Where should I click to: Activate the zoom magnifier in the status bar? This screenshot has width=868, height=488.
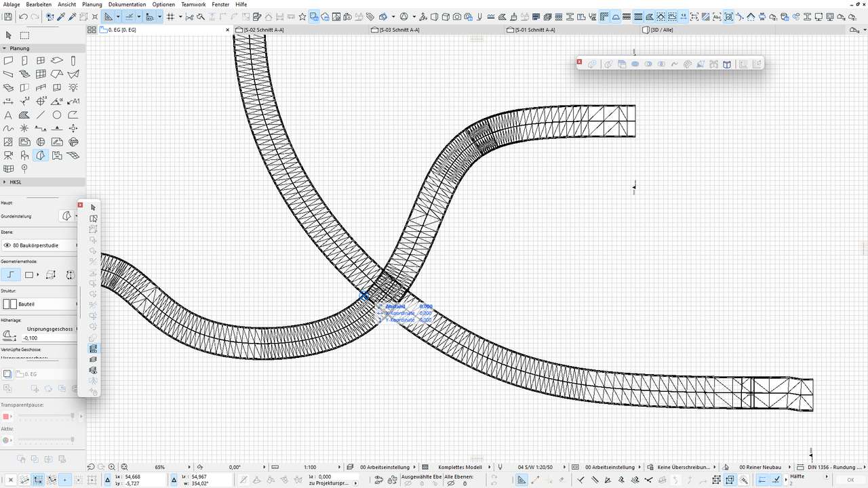pyautogui.click(x=111, y=467)
